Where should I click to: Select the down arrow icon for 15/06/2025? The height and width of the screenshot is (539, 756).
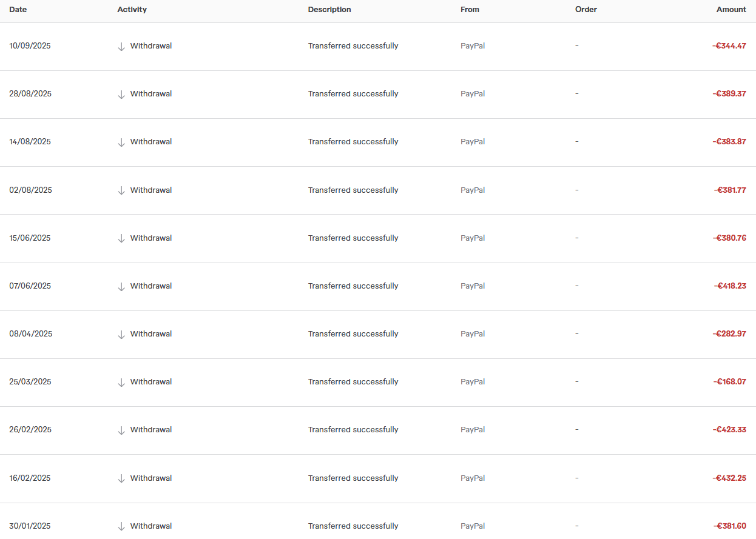[121, 238]
